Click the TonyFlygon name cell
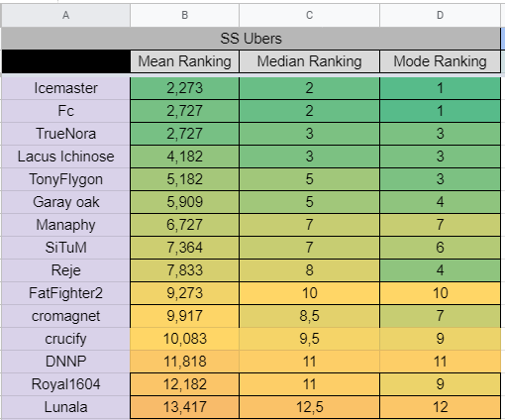Image resolution: width=505 pixels, height=420 pixels. 66,179
